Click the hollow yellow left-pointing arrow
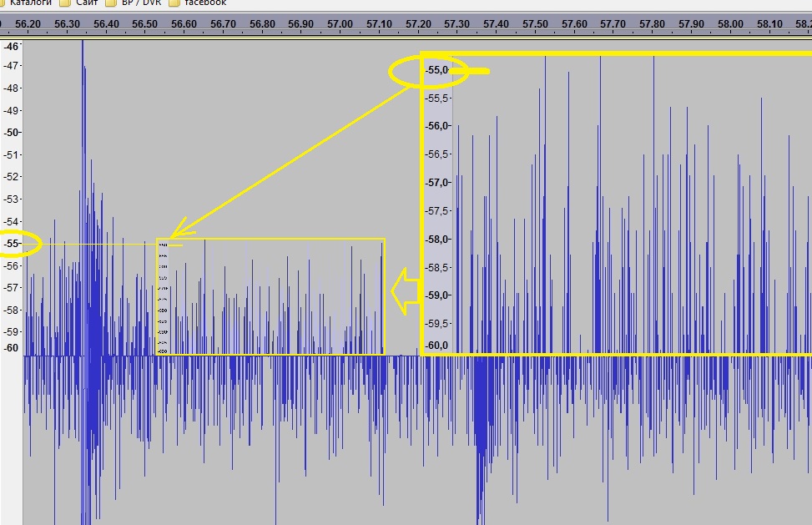 [x=405, y=291]
